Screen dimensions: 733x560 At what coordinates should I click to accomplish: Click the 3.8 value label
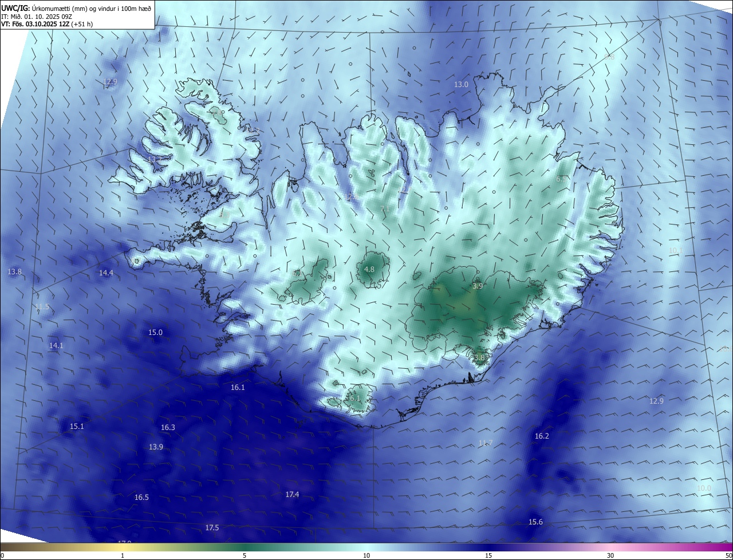pyautogui.click(x=479, y=358)
